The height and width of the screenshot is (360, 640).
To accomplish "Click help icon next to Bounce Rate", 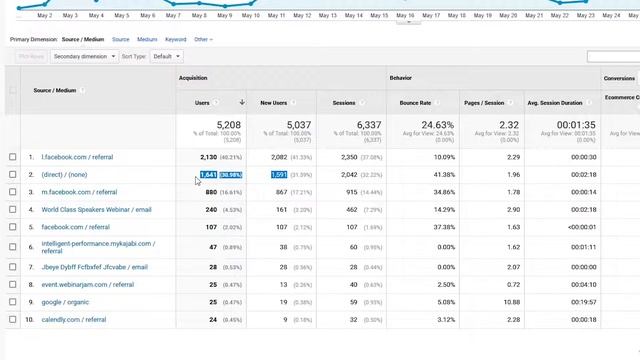I will [438, 103].
